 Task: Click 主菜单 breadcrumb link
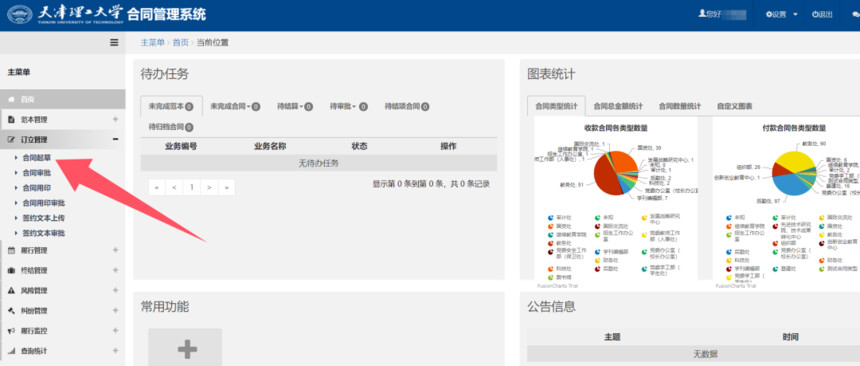click(x=152, y=42)
